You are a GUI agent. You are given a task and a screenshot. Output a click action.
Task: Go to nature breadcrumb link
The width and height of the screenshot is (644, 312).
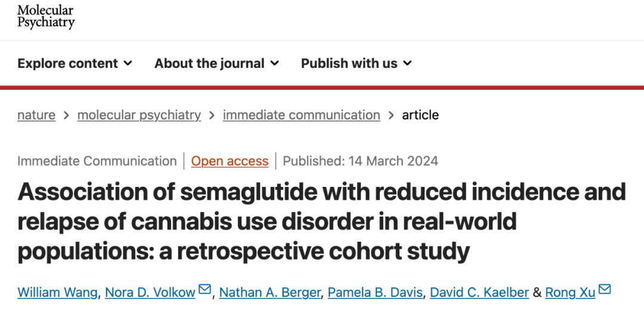coord(36,115)
